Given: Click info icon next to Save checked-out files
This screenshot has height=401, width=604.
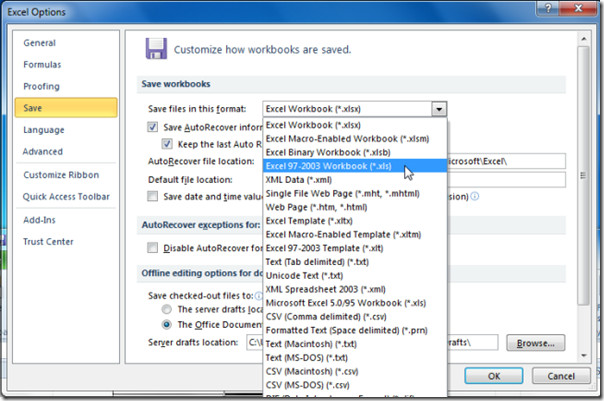Looking at the screenshot, I should click(259, 295).
